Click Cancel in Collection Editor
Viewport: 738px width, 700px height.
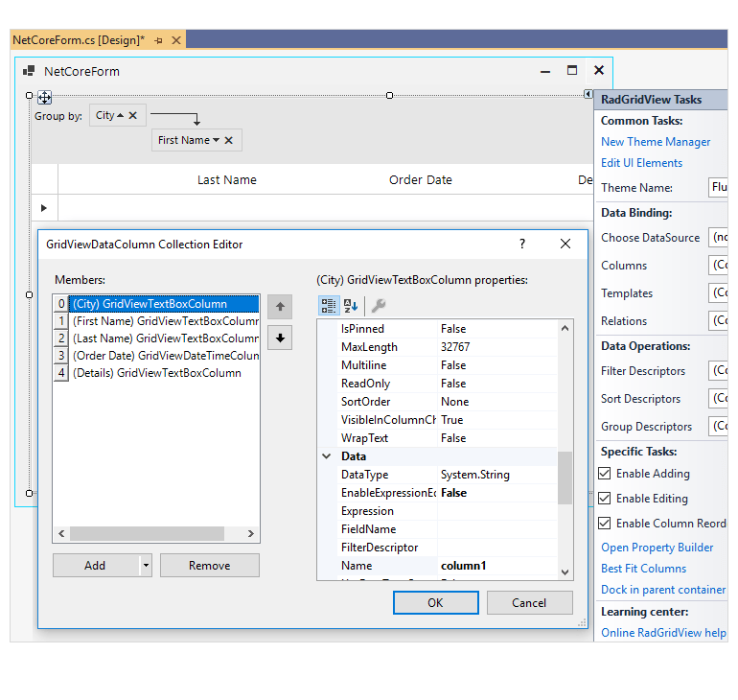[x=529, y=603]
